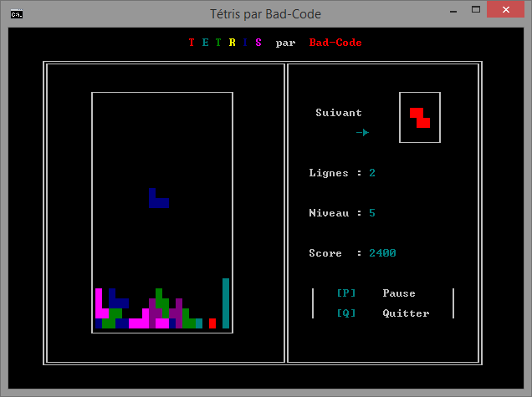Click the magenta letter S in TETRIS

(x=258, y=43)
